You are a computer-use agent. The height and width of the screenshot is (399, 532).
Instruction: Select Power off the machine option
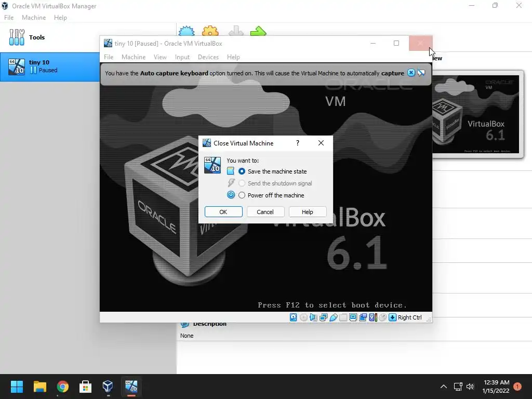(x=271, y=195)
